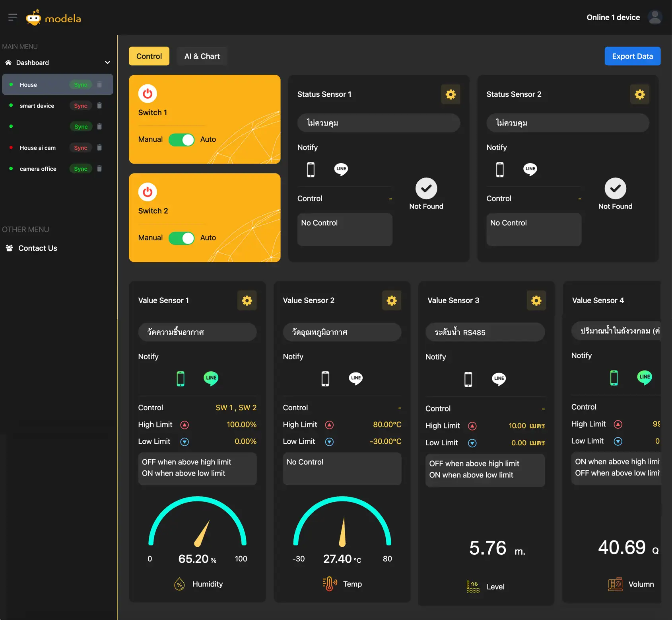
Task: Open Status Sensor 2 settings gear
Action: 640,94
